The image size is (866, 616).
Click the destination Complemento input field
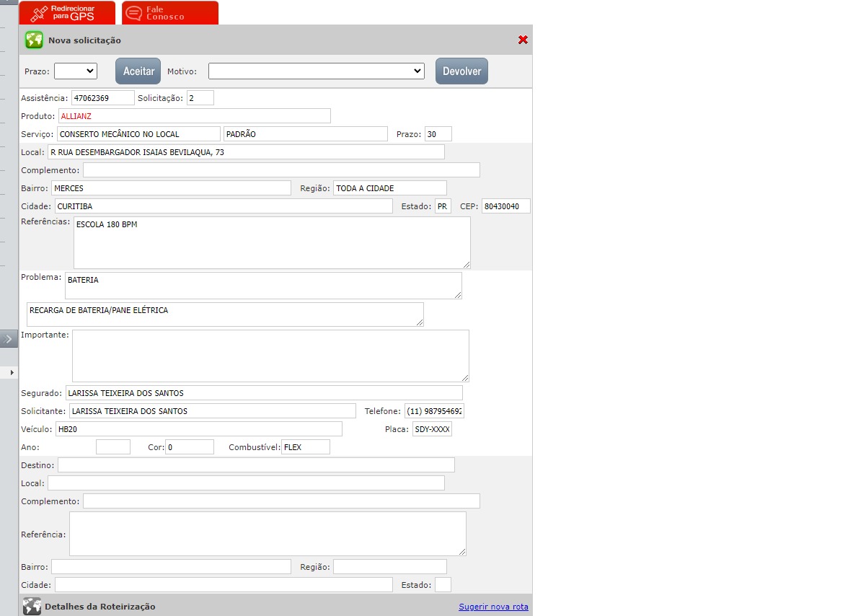coord(281,501)
